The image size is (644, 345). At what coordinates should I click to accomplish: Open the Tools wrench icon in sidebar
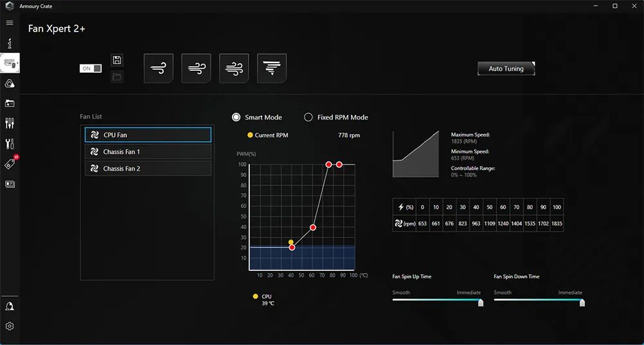pyautogui.click(x=10, y=144)
